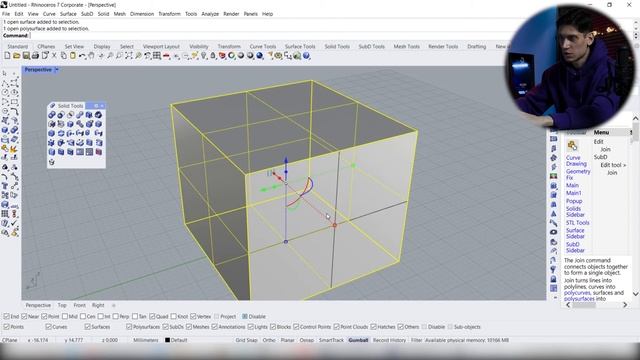The width and height of the screenshot is (640, 360).
Task: Open the Curve Drawing link in help panel
Action: [576, 161]
